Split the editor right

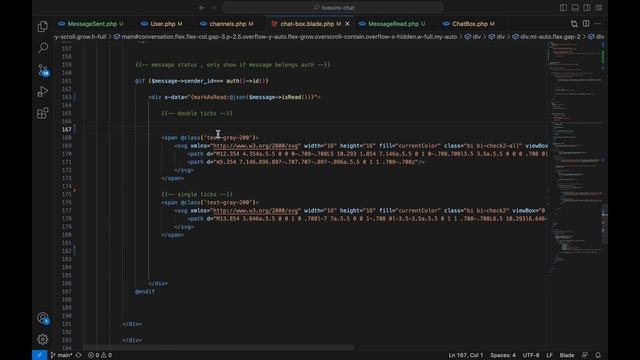pyautogui.click(x=586, y=24)
